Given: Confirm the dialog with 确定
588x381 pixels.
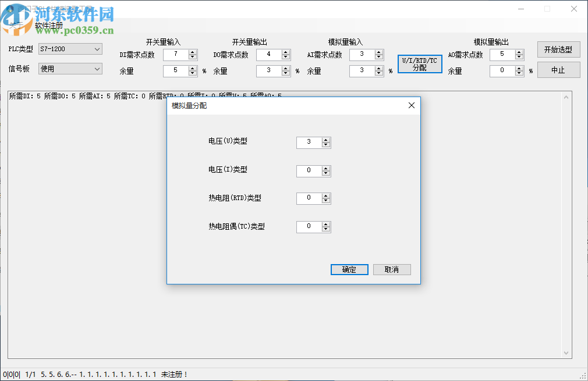Looking at the screenshot, I should pos(349,269).
